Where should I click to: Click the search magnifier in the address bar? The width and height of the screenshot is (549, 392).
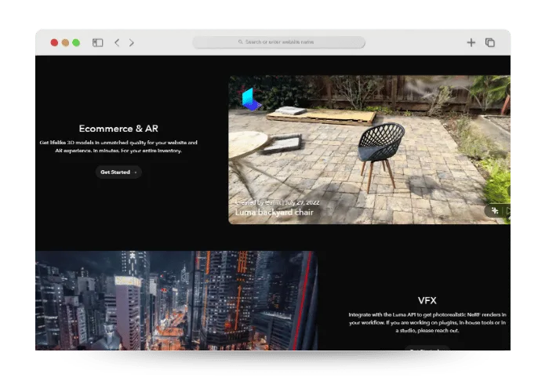tap(240, 42)
